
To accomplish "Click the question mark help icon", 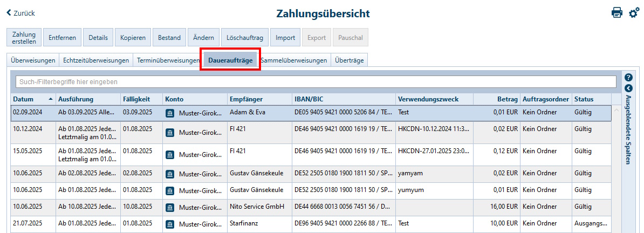I will (628, 77).
